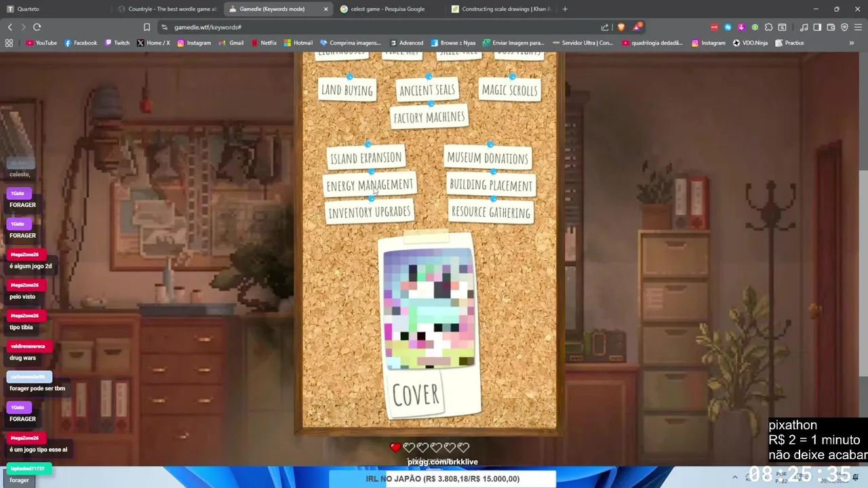Viewport: 868px width, 488px height.
Task: Open the share icon in address bar
Action: coord(605,27)
